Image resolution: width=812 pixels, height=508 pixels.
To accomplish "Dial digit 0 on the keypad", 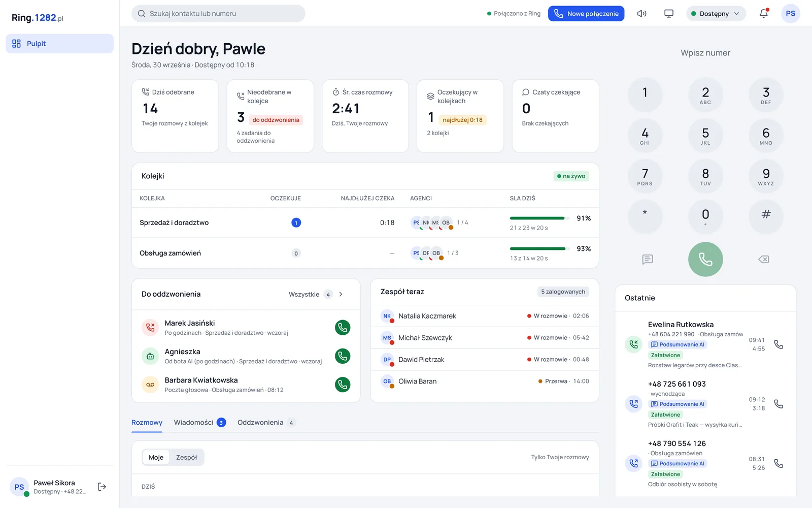I will 705,217.
